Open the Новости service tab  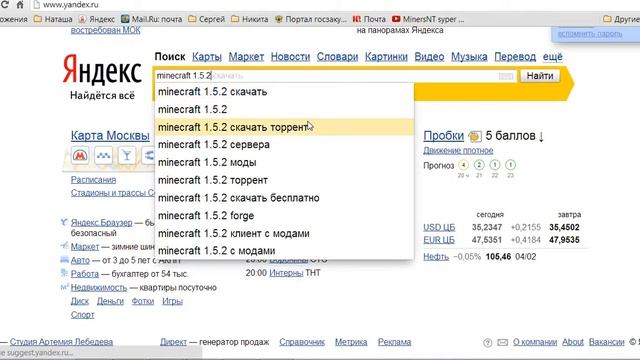point(290,57)
